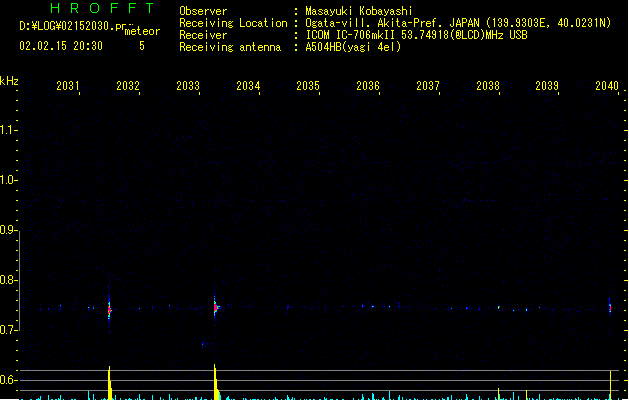
Task: Click receiver value ICOM IC-706mkII
Action: point(352,35)
